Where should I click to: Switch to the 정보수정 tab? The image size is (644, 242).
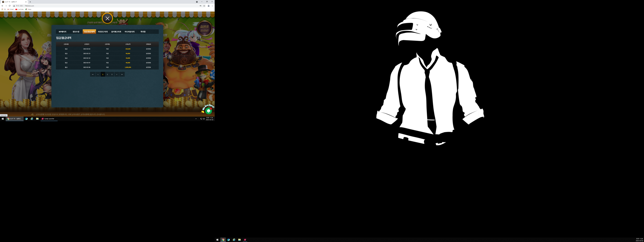(x=76, y=32)
